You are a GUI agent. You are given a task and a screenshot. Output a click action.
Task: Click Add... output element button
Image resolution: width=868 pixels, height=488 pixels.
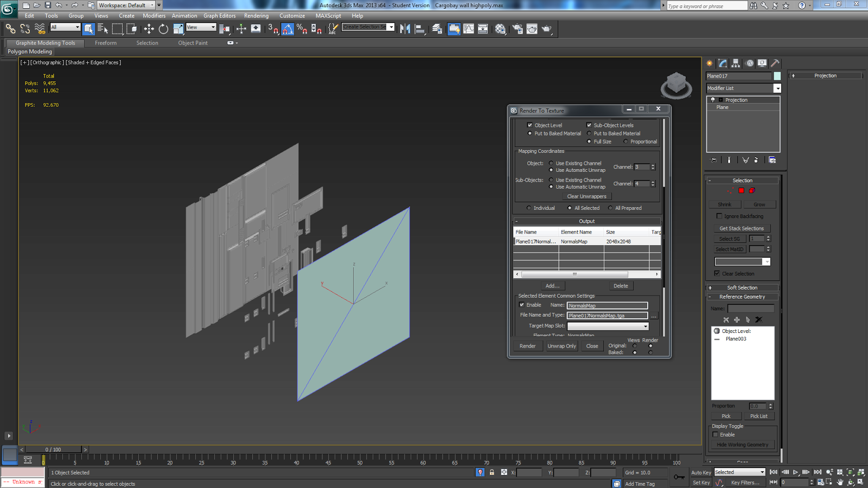(x=552, y=286)
